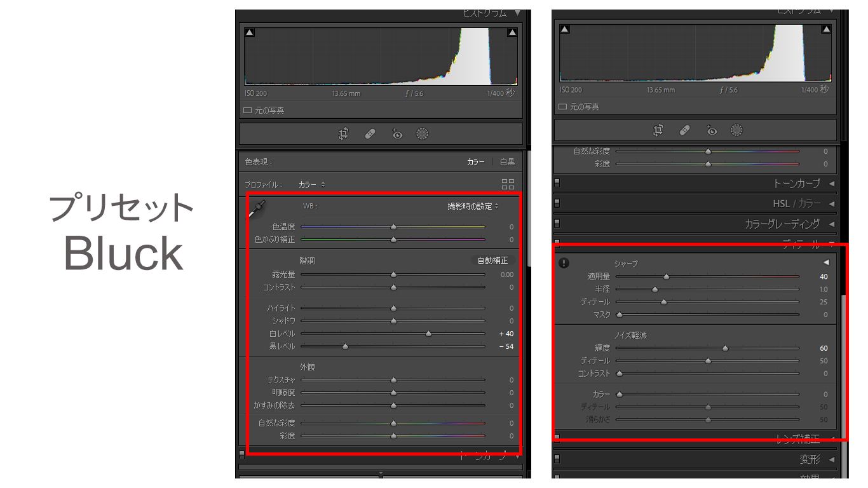Activate the red-eye correction tool in the left panel
The height and width of the screenshot is (488, 868).
tap(397, 133)
